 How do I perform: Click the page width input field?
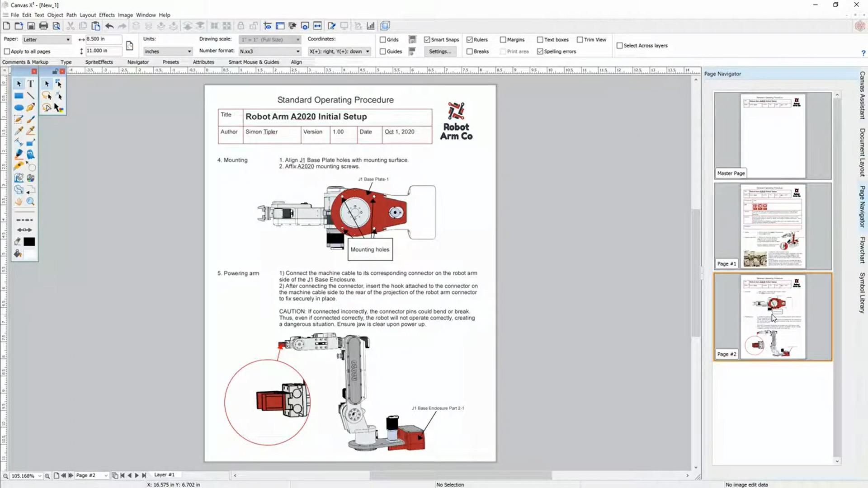click(x=103, y=39)
